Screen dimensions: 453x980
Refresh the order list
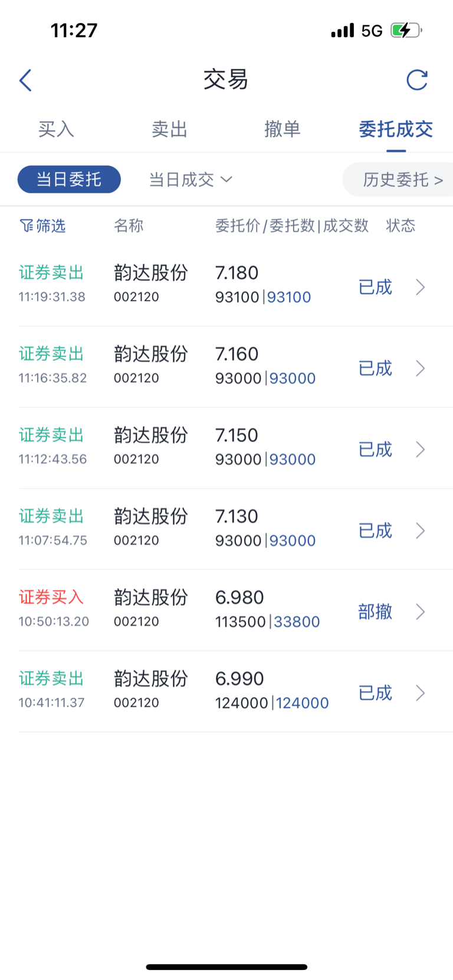pyautogui.click(x=417, y=80)
